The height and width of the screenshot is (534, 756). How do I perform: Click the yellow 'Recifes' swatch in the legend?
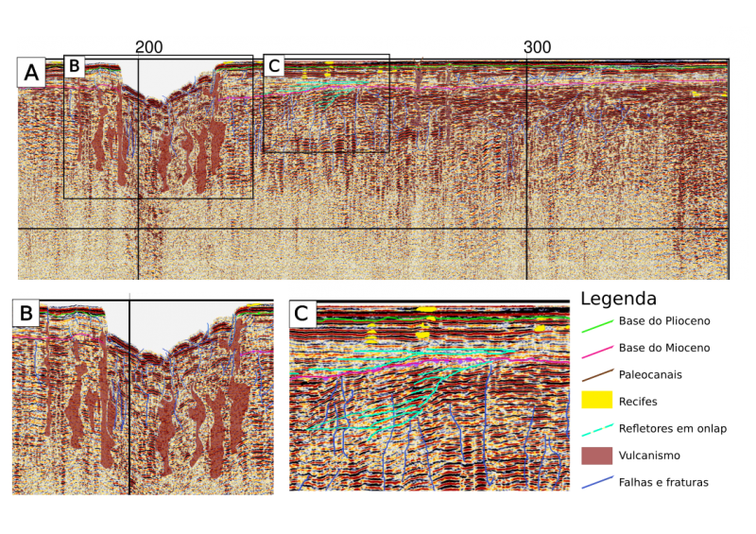coord(597,400)
